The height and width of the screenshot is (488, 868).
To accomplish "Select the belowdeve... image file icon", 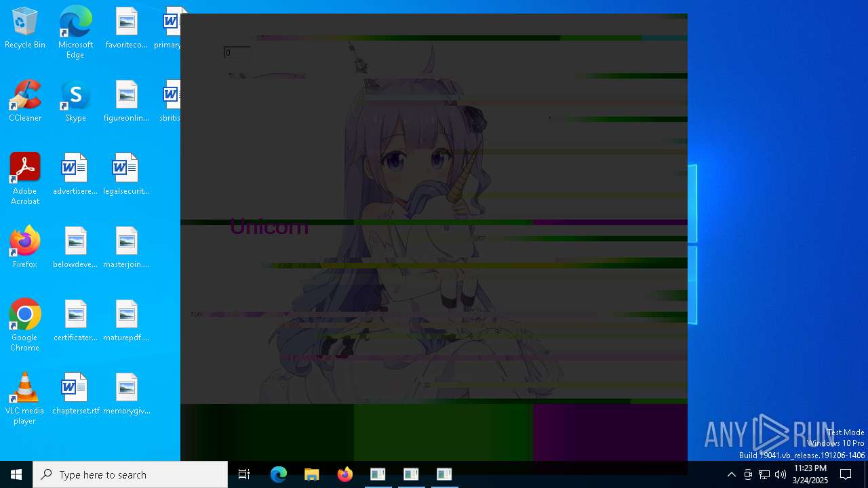I will click(75, 248).
